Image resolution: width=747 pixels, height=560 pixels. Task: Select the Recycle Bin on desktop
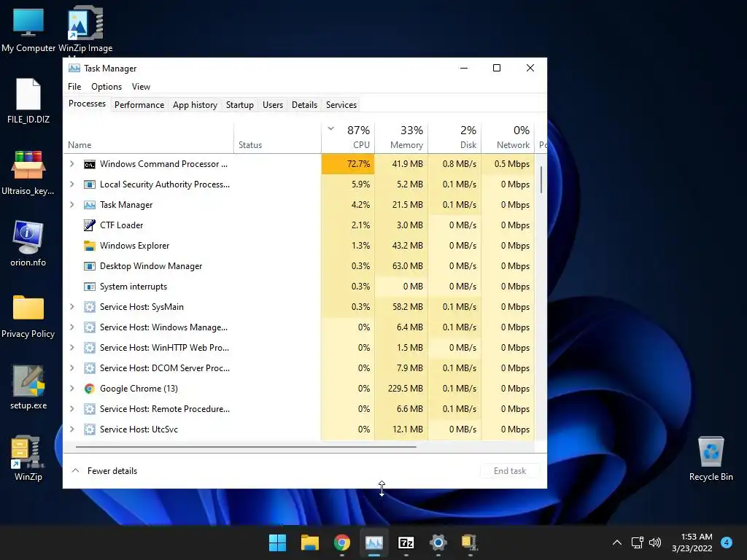[x=711, y=458]
